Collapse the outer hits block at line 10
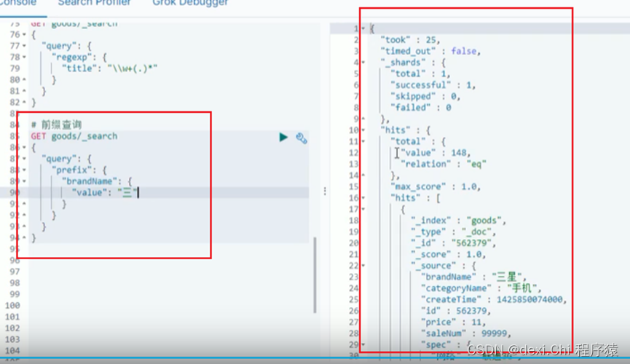The height and width of the screenshot is (364, 630). (x=363, y=130)
